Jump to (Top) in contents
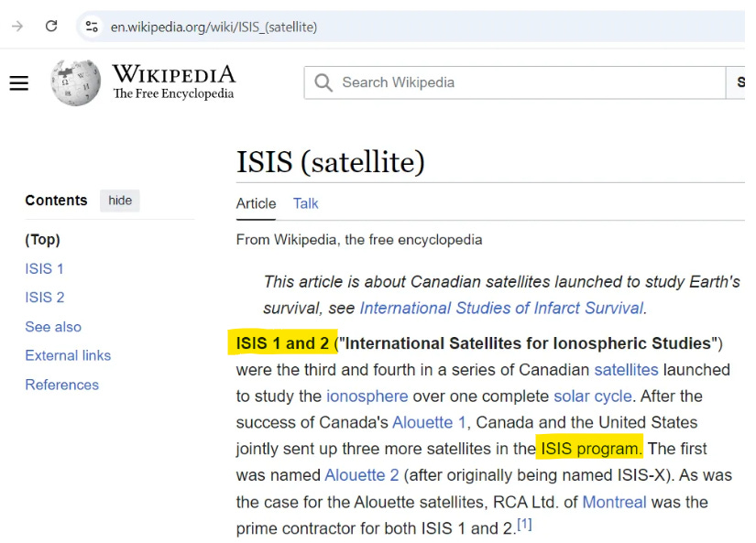 tap(42, 240)
